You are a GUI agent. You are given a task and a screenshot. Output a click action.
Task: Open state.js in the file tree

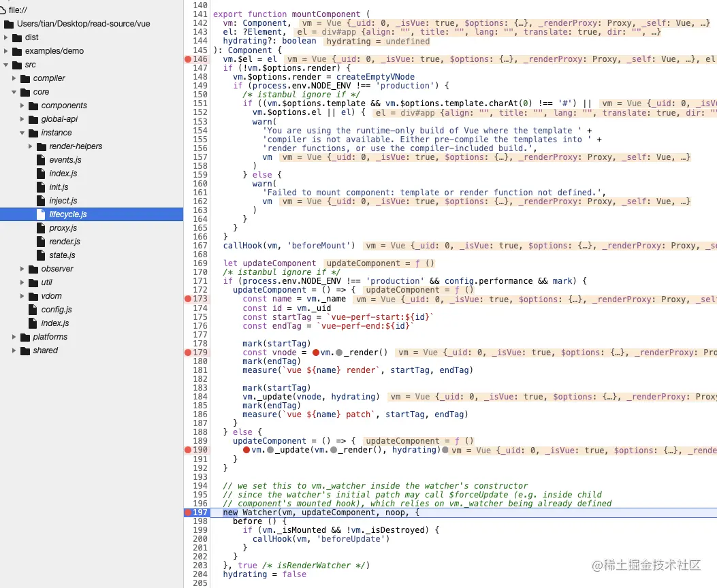coord(62,255)
